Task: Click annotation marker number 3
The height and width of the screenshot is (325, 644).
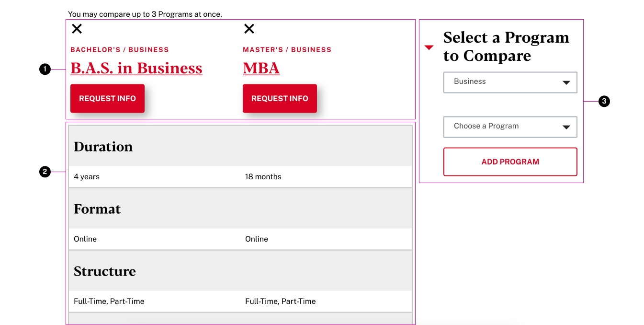Action: coord(604,101)
